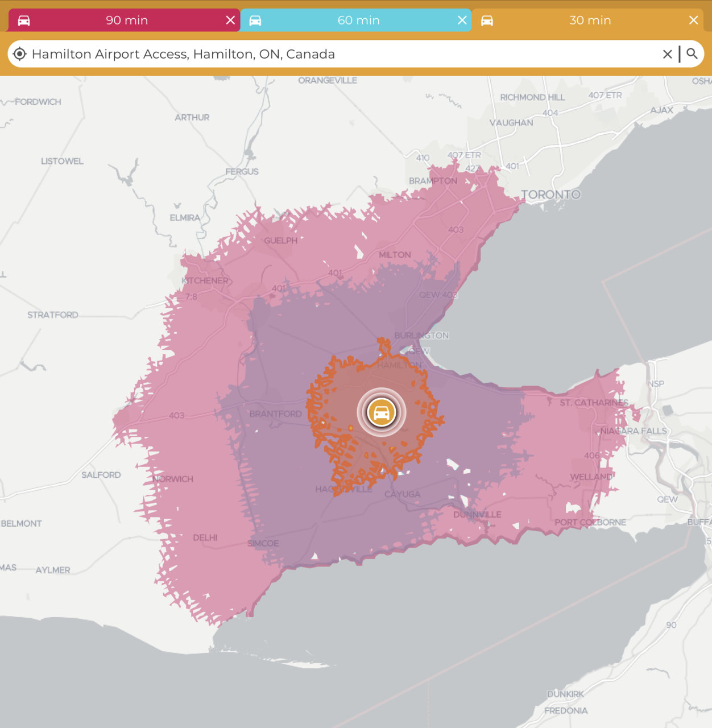Select the 90 min tab

[x=127, y=20]
